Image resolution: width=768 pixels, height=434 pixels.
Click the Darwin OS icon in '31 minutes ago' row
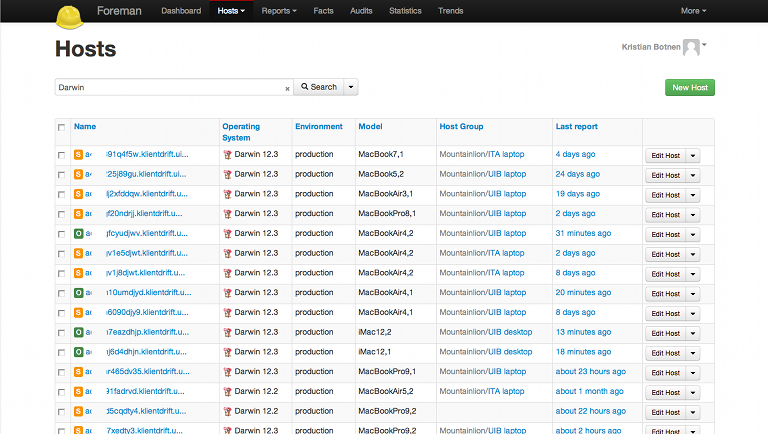click(227, 234)
